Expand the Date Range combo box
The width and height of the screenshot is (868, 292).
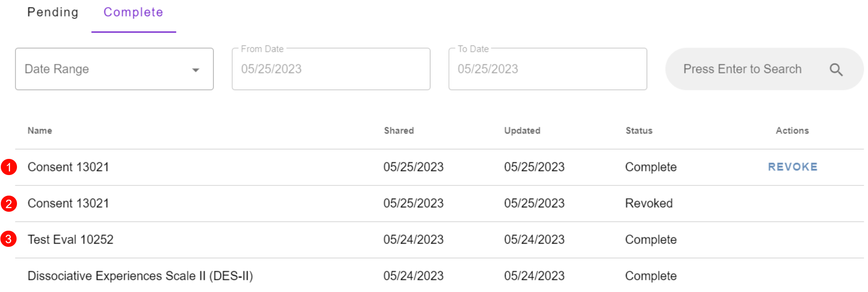point(114,69)
